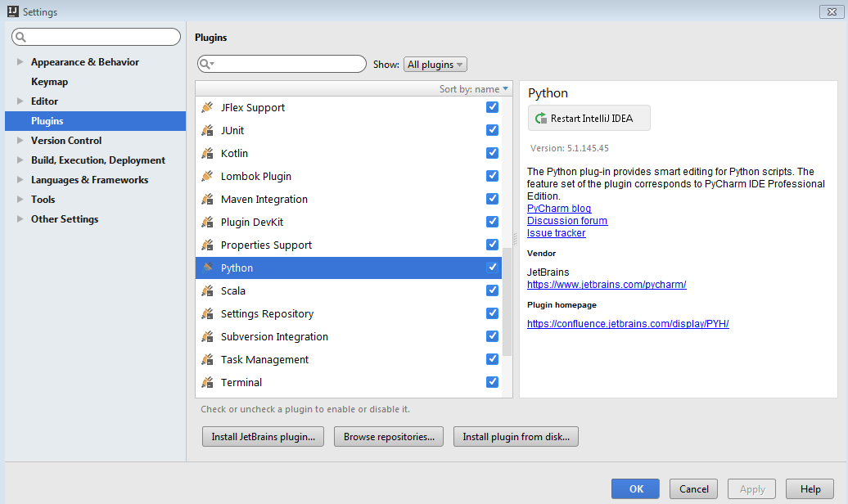The image size is (848, 504).
Task: Click the Subversion Integration plugin icon
Action: click(207, 336)
